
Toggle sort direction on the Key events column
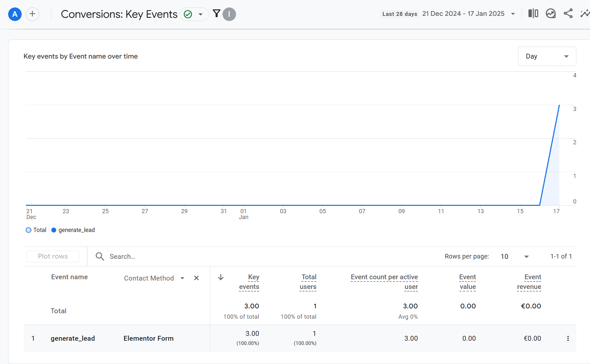(221, 277)
